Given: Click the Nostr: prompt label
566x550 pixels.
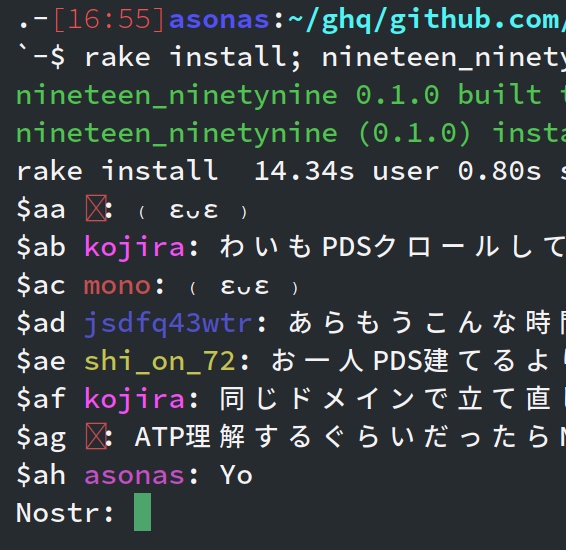Looking at the screenshot, I should coord(65,512).
